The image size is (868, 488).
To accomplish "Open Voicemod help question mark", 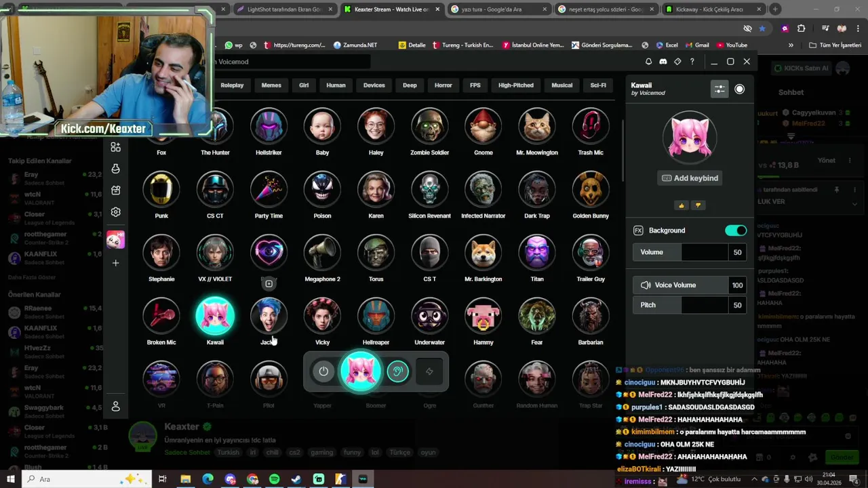I will point(692,62).
